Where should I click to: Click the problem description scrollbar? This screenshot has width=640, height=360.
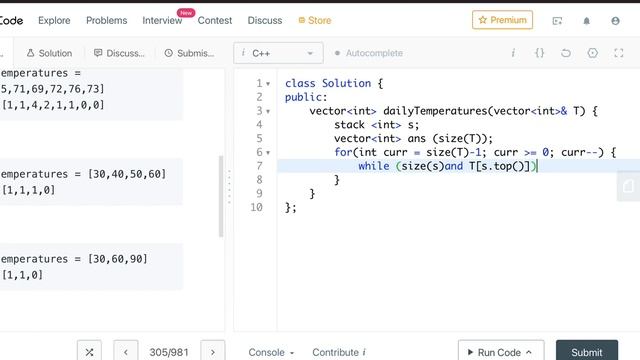pyautogui.click(x=221, y=196)
